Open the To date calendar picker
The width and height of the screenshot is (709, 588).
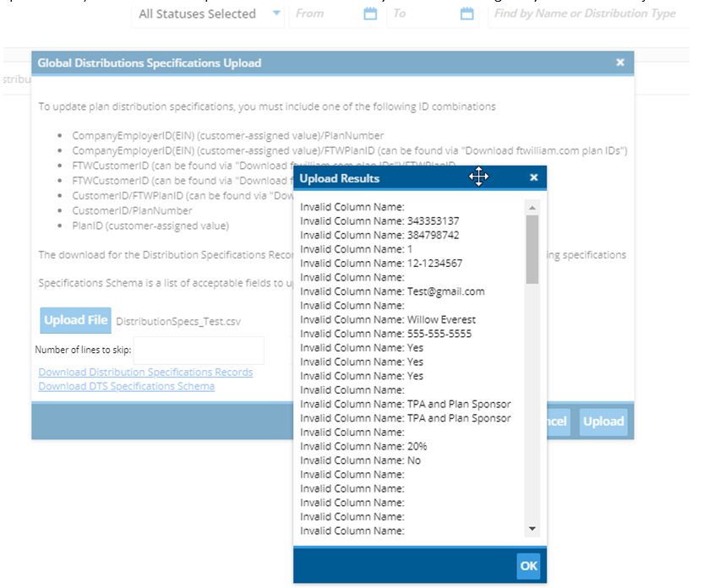point(467,14)
